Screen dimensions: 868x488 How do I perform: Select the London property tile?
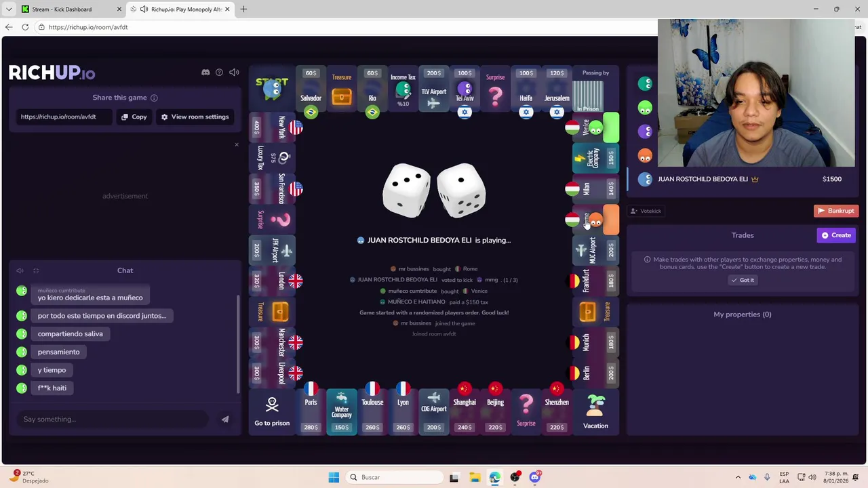[x=272, y=281]
